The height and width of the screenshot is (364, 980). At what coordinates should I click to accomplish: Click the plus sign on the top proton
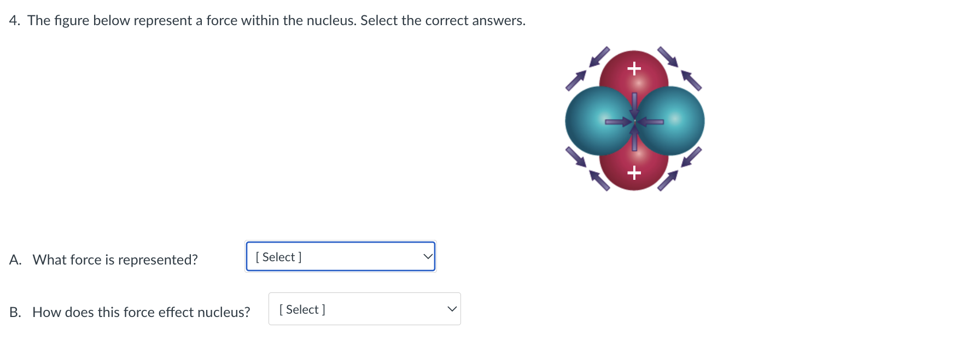point(633,68)
